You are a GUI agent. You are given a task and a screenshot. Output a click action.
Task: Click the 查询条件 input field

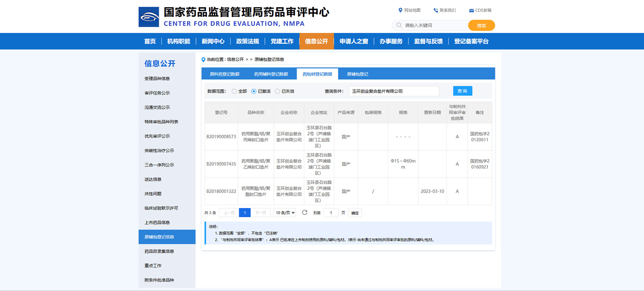(394, 91)
